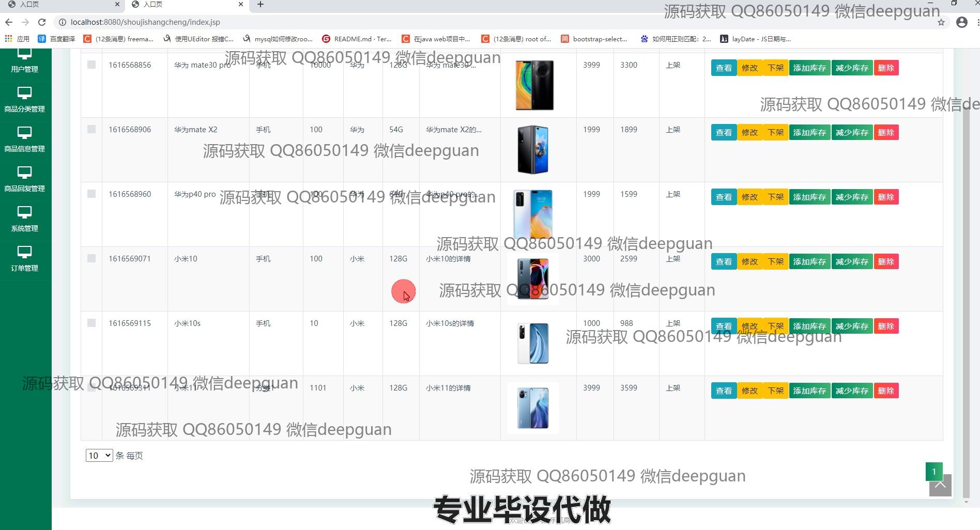
Task: Go to page 1 in pagination
Action: coord(933,471)
